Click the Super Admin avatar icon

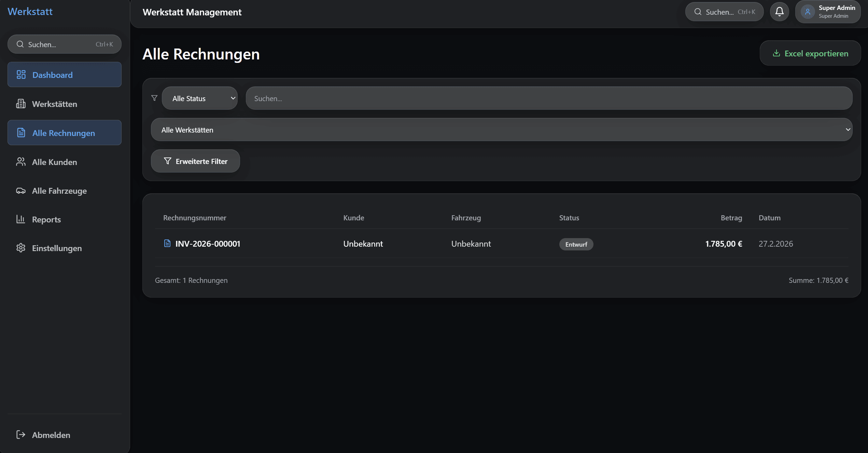click(808, 12)
